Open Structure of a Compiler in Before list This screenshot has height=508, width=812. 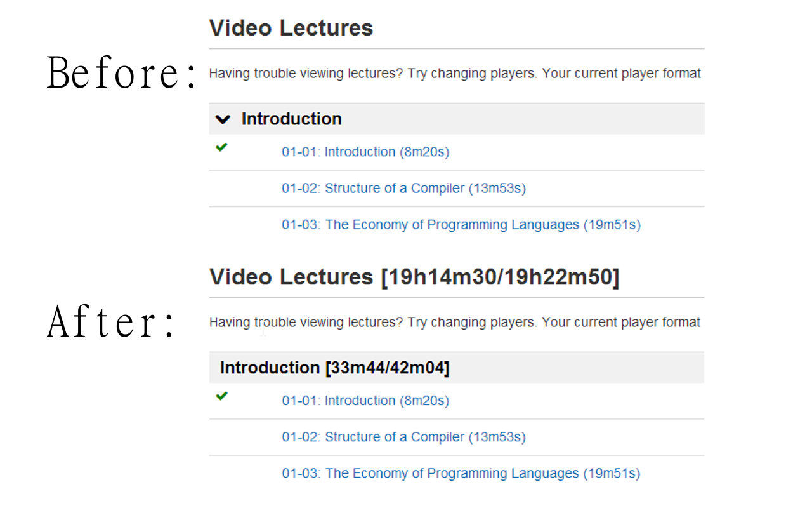(403, 189)
